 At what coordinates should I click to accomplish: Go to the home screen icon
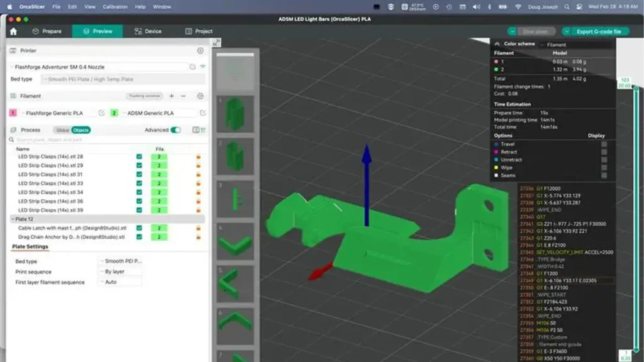click(14, 31)
